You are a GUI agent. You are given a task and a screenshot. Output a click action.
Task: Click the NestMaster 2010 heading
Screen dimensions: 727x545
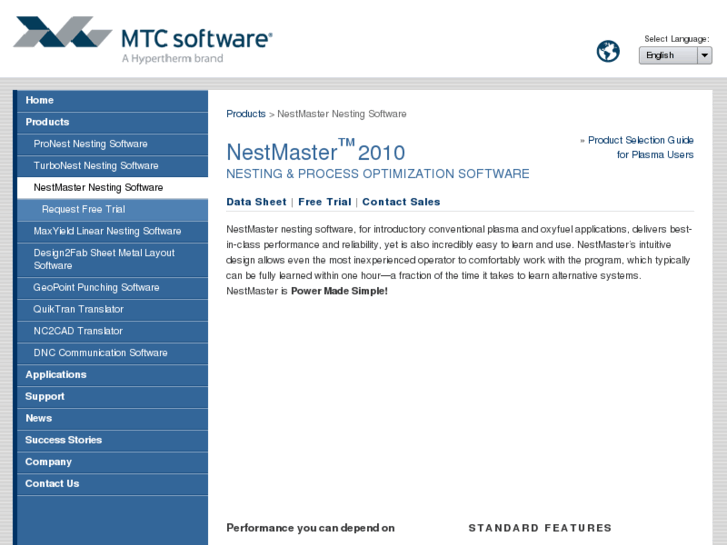(316, 150)
